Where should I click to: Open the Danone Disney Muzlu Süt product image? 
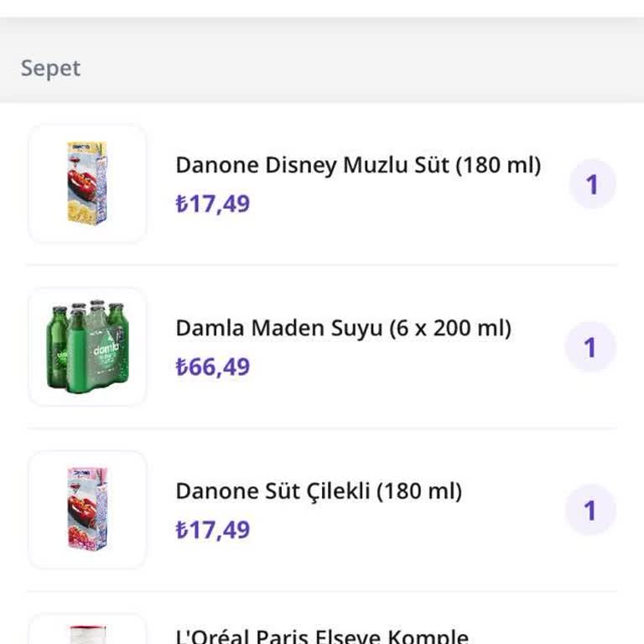pyautogui.click(x=87, y=184)
